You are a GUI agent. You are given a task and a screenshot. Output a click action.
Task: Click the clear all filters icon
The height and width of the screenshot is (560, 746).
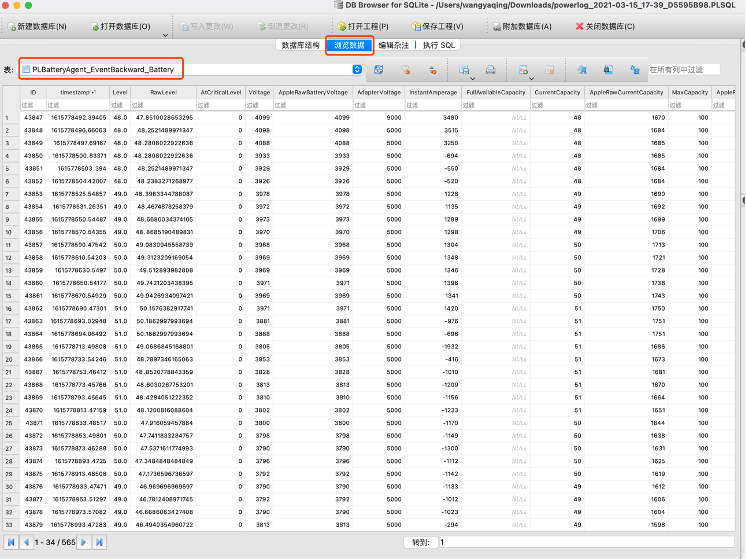point(405,70)
